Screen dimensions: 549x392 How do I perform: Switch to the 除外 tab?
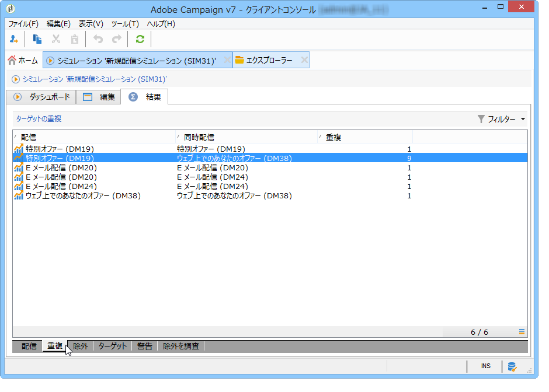click(81, 346)
